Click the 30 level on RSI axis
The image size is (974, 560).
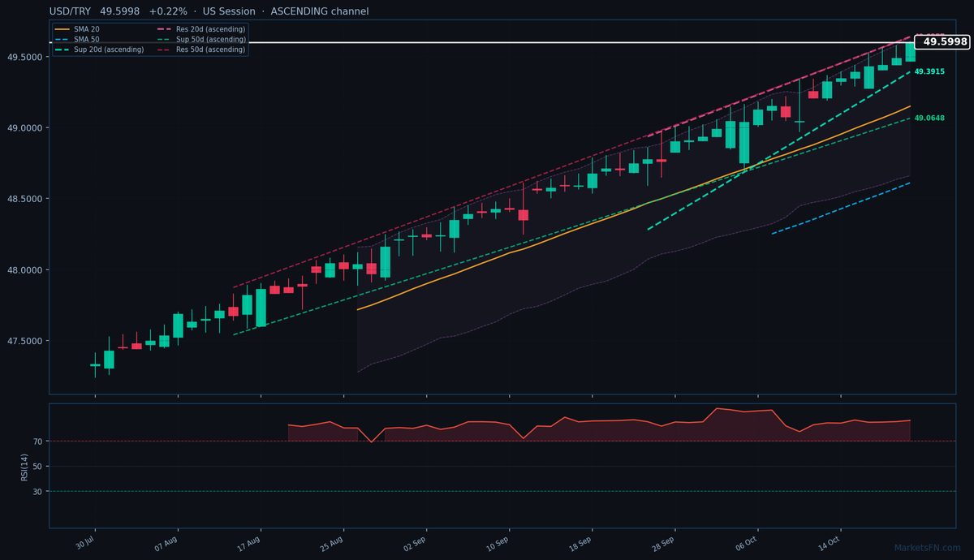[37, 491]
